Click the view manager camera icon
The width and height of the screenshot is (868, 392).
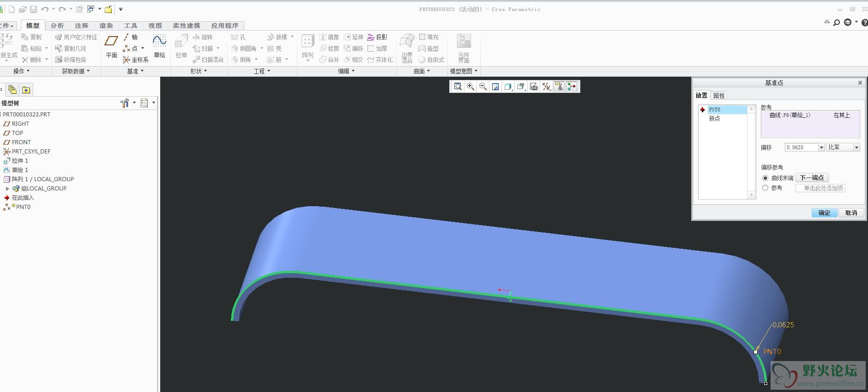[534, 86]
